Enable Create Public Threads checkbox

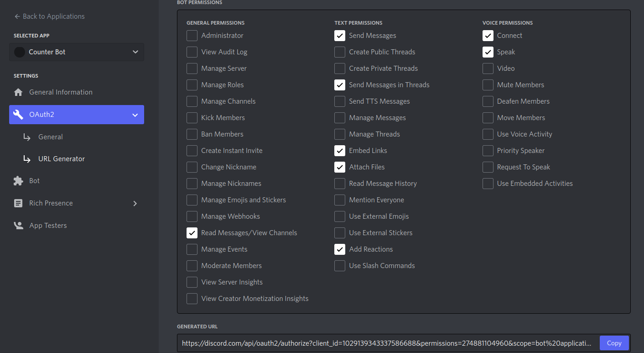(340, 52)
